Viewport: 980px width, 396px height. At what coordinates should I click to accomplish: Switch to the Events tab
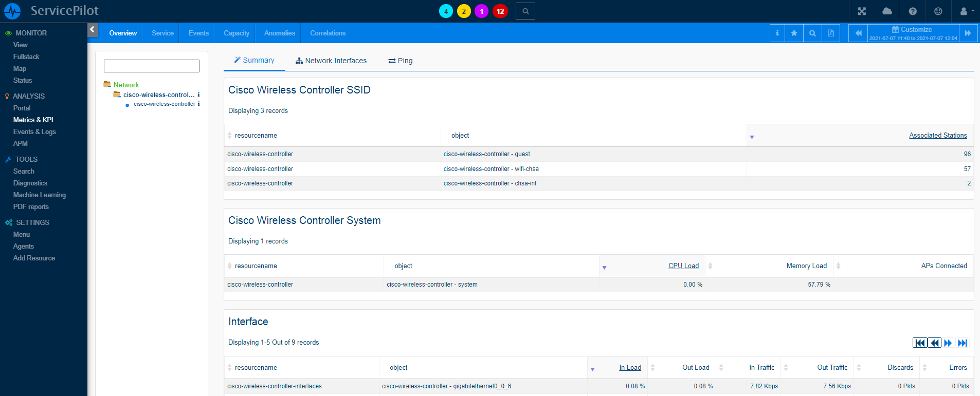click(198, 33)
